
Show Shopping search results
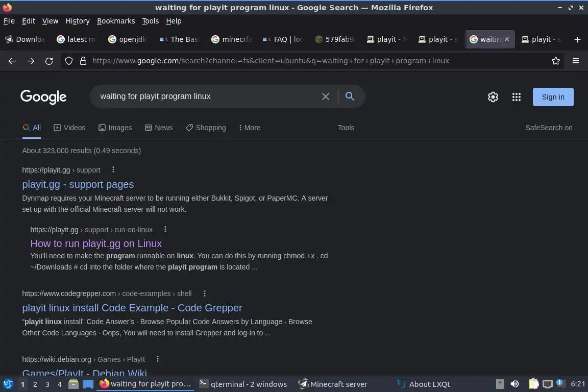(x=206, y=128)
